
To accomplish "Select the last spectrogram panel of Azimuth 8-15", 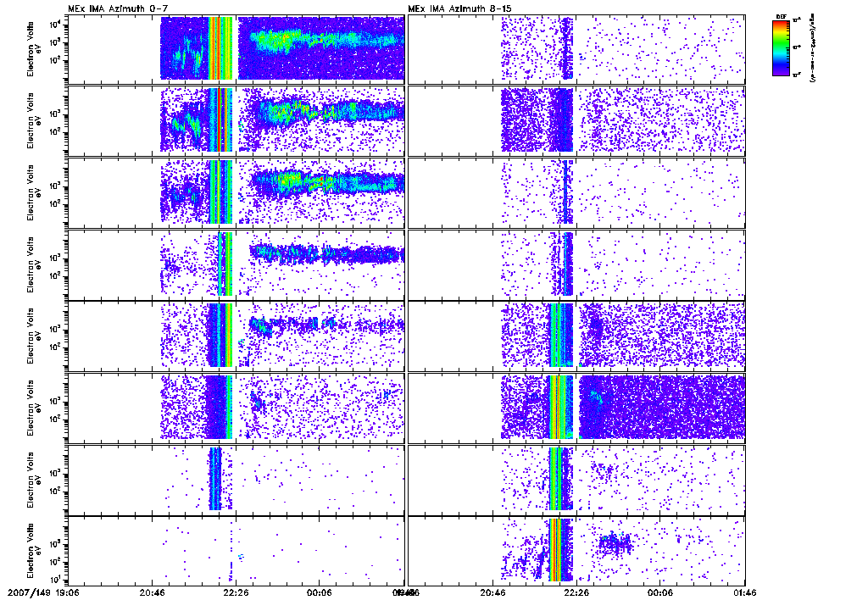I will (576, 552).
